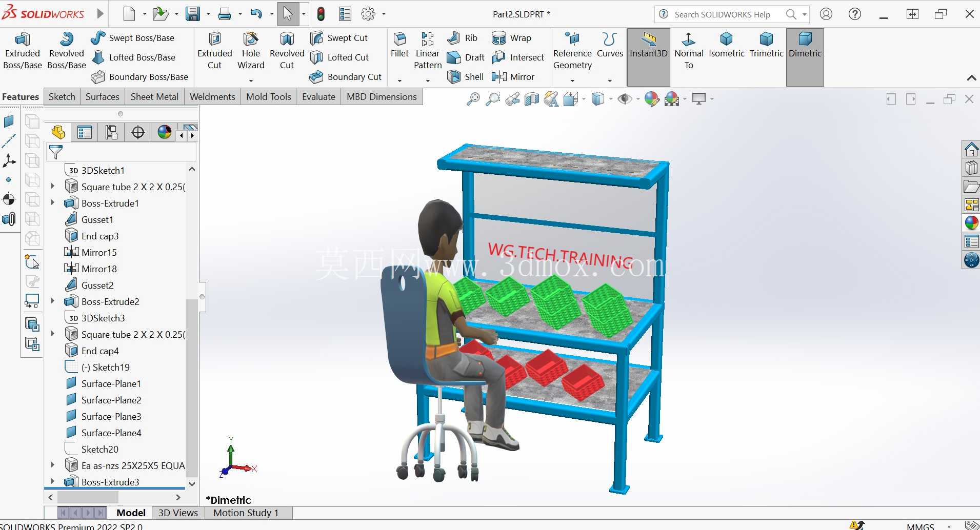Viewport: 980px width, 530px height.
Task: Select the Extruded Boss/Base tool
Action: [23, 51]
